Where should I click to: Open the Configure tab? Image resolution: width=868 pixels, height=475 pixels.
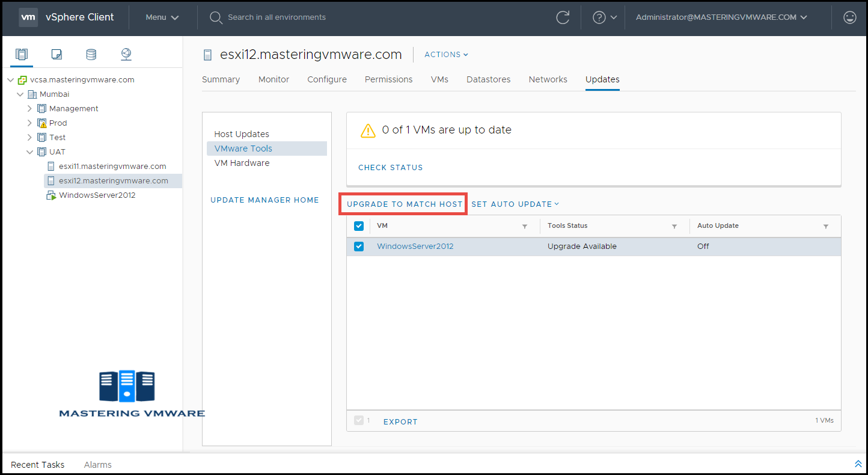[x=327, y=79]
